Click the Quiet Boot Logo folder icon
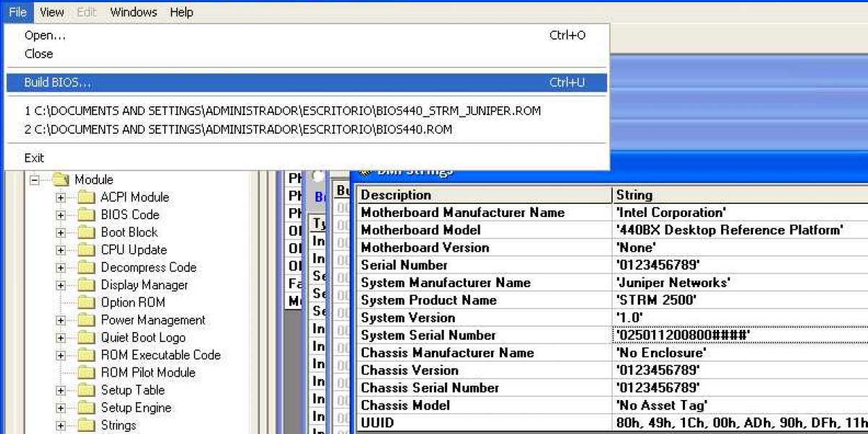The image size is (868, 434). click(x=87, y=337)
